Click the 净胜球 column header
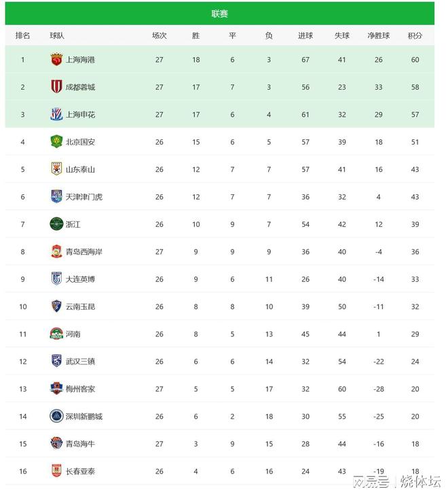 pos(378,36)
